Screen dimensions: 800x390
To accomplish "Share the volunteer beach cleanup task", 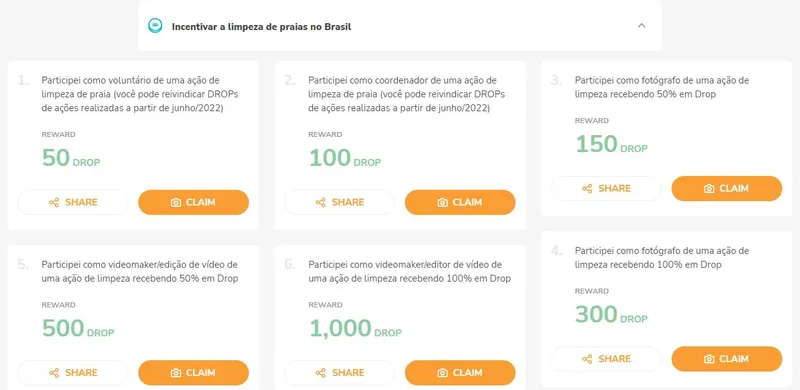I will [73, 202].
